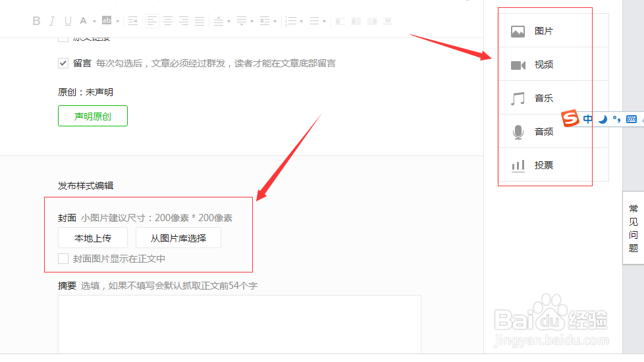Toggle italic formatting
Screen dimensions: 644x362
[52, 21]
